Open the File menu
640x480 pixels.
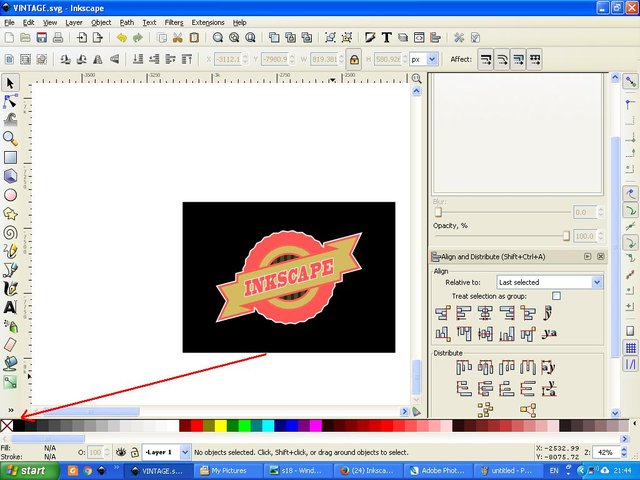click(x=9, y=22)
